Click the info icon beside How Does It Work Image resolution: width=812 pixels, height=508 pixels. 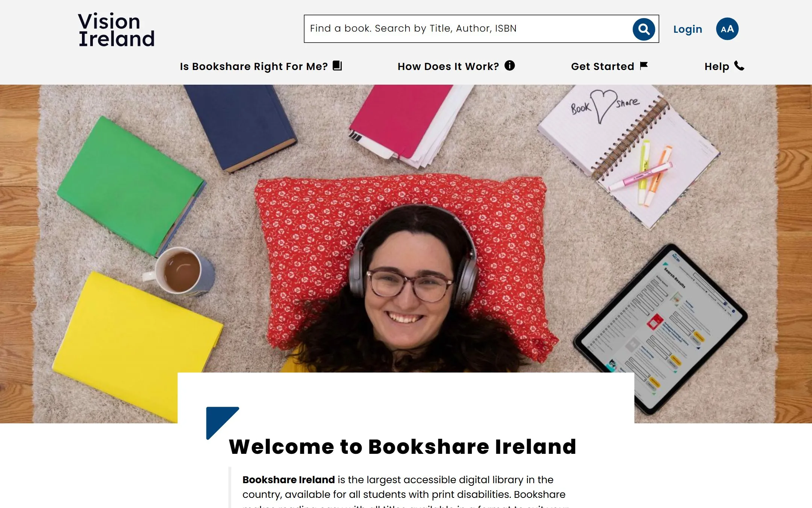click(x=509, y=65)
